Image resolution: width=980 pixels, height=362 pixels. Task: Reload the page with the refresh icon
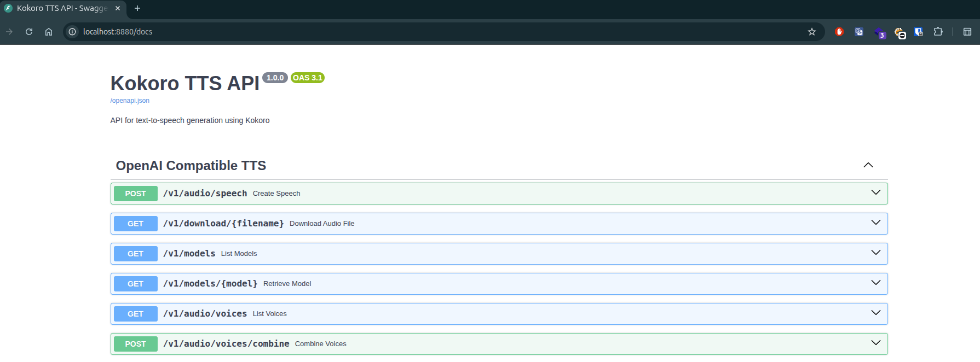pos(29,32)
